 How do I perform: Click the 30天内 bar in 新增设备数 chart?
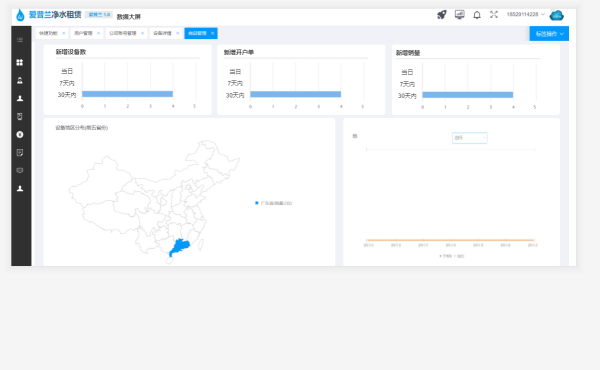[127, 94]
